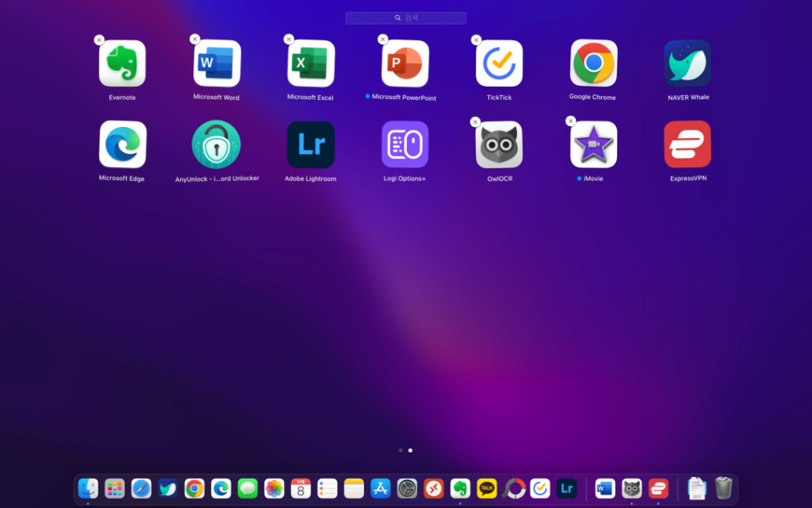812x508 pixels.
Task: Open Finder from the Dock
Action: [x=88, y=489]
